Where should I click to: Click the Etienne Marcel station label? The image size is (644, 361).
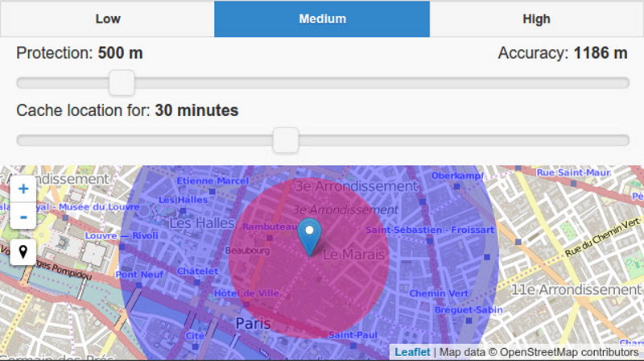pyautogui.click(x=213, y=181)
